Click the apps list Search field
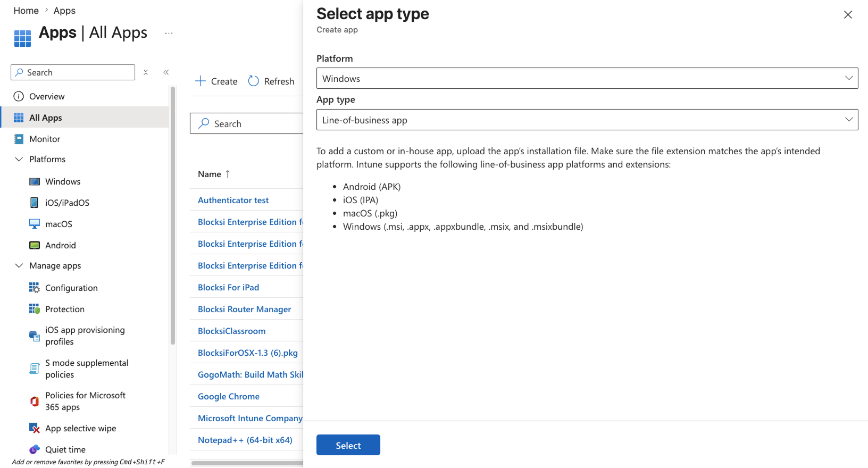The height and width of the screenshot is (468, 868). tap(247, 123)
